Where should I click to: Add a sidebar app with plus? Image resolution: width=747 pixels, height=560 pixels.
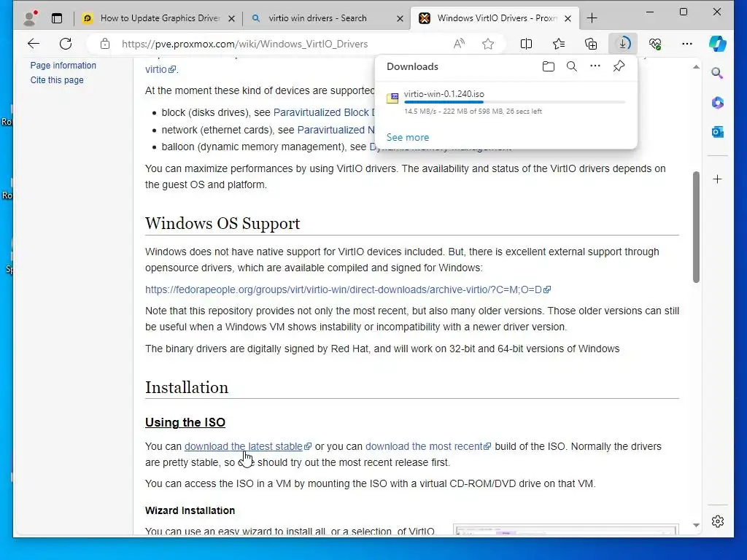tap(718, 179)
